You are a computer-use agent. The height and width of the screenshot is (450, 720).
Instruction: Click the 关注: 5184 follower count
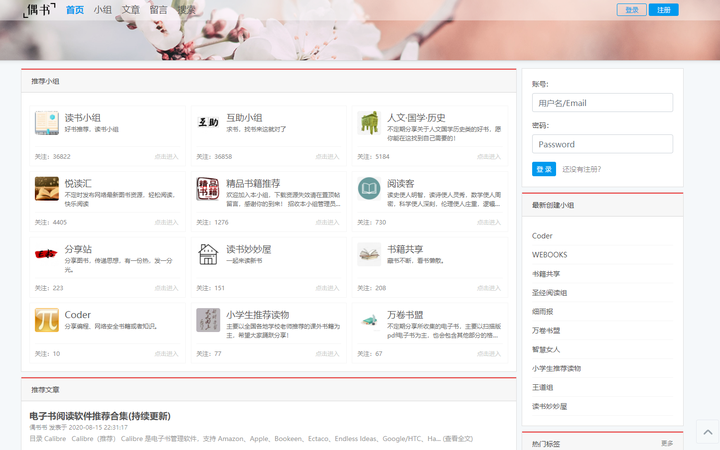tap(373, 157)
